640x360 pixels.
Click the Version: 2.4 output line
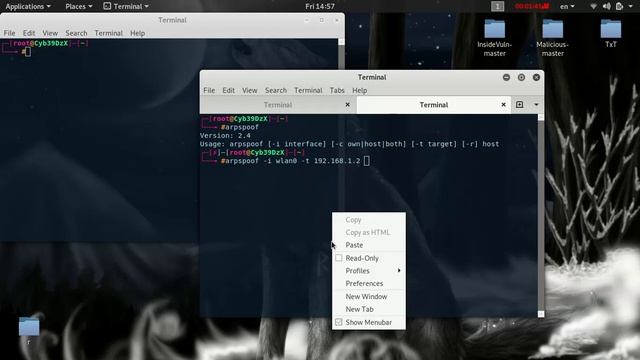[225, 136]
